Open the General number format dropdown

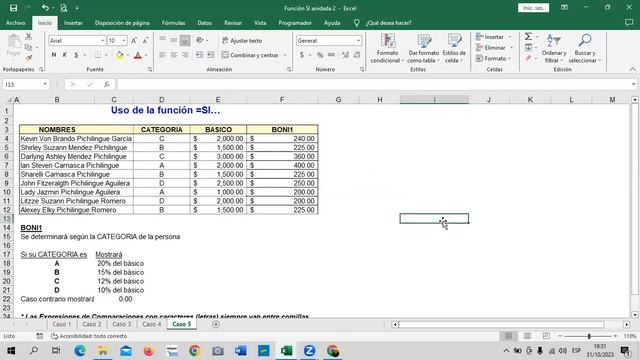pos(358,40)
